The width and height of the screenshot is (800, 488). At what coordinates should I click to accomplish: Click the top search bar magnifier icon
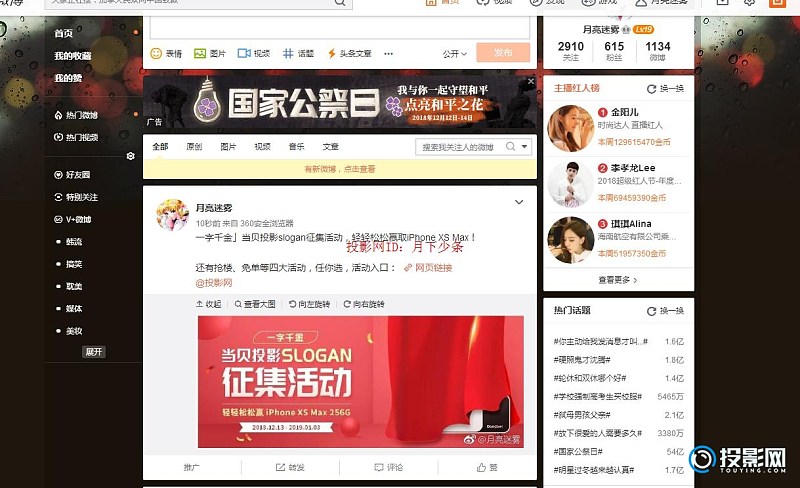(x=340, y=3)
